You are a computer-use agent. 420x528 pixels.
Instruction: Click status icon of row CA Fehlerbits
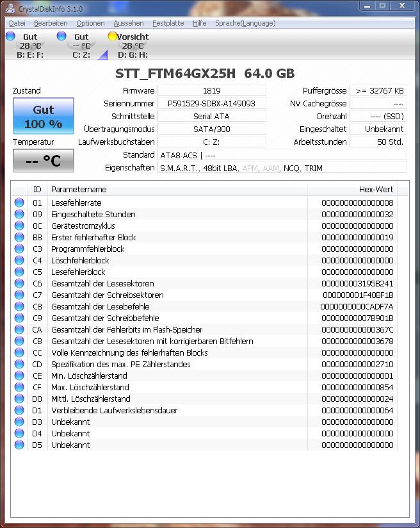(19, 329)
